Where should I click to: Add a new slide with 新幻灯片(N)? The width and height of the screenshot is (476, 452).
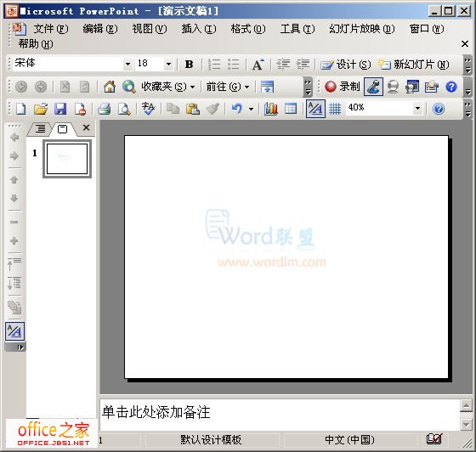click(413, 65)
